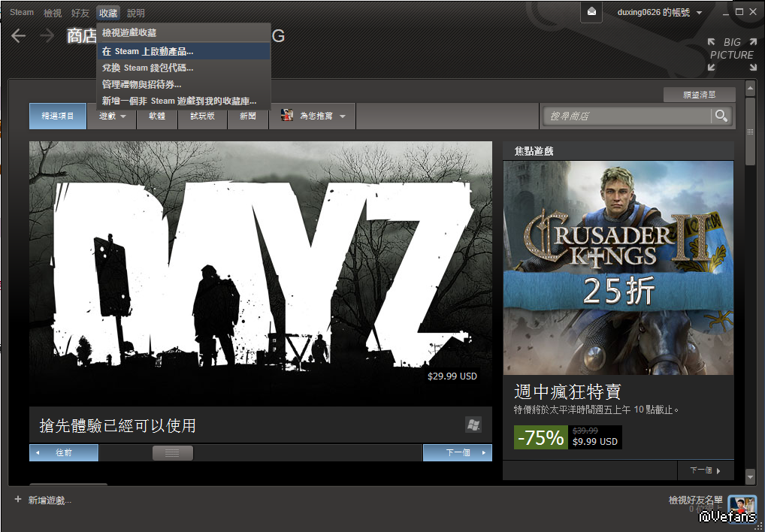Viewport: 765px width, 532px height.
Task: Choose 在 Steam 上啟動產品
Action: click(x=183, y=51)
